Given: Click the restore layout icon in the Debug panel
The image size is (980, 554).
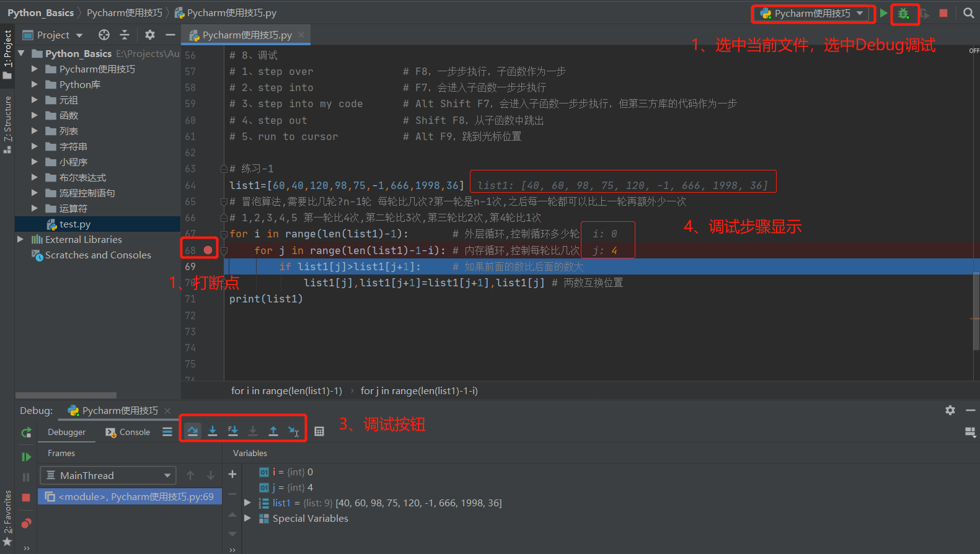Looking at the screenshot, I should pos(971,432).
